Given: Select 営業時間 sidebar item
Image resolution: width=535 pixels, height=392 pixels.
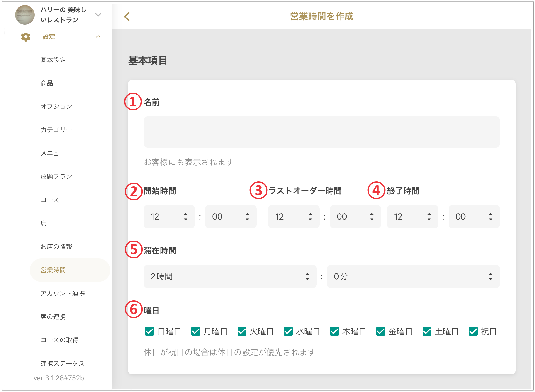Looking at the screenshot, I should point(53,270).
